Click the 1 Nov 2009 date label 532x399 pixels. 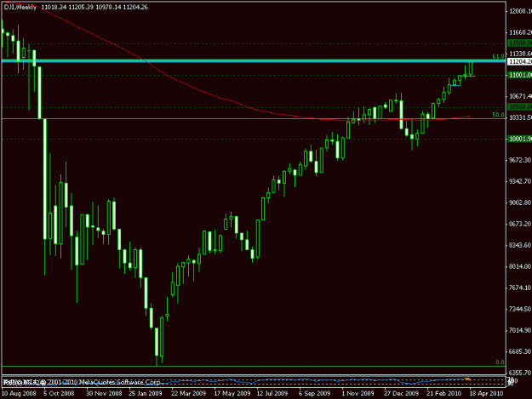click(358, 393)
